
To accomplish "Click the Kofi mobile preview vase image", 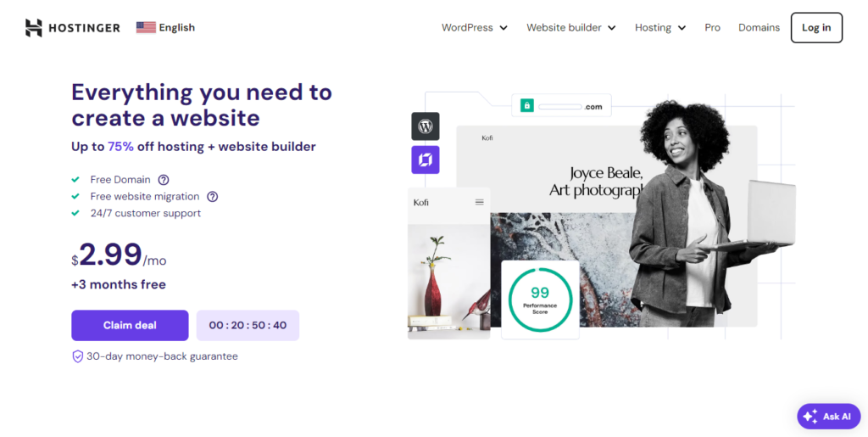I will tap(449, 282).
